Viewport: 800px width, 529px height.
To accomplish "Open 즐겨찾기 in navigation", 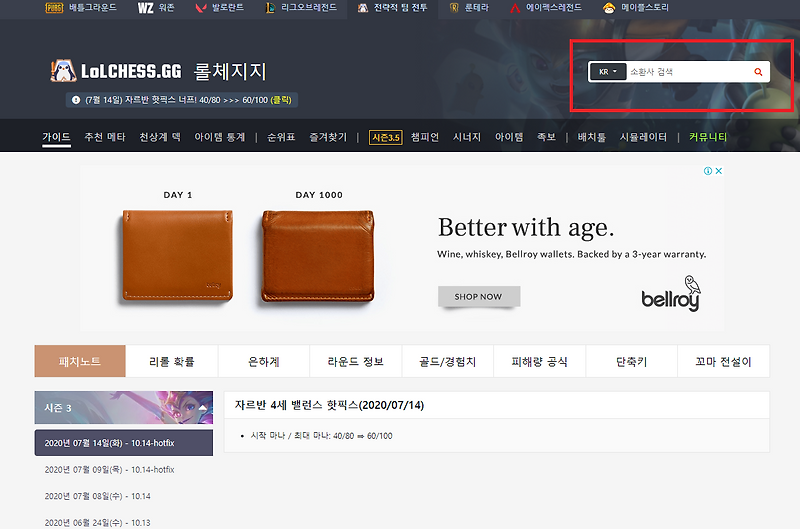I will pyautogui.click(x=328, y=137).
